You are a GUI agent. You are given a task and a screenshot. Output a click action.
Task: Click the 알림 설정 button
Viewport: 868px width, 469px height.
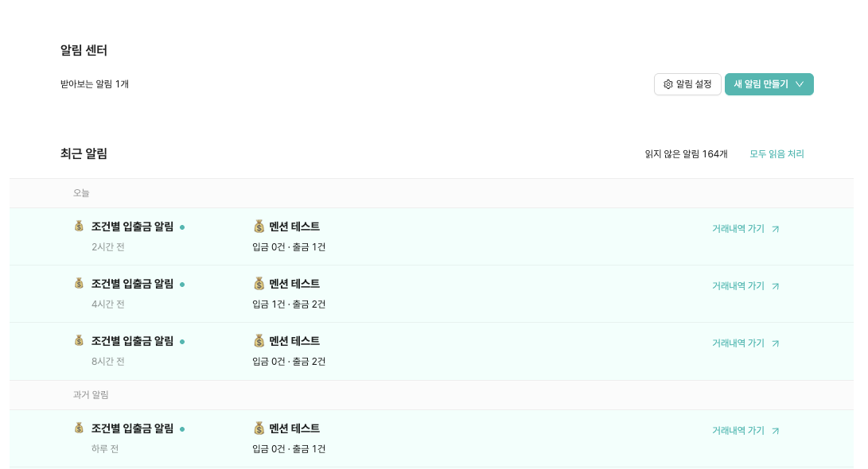pyautogui.click(x=687, y=84)
